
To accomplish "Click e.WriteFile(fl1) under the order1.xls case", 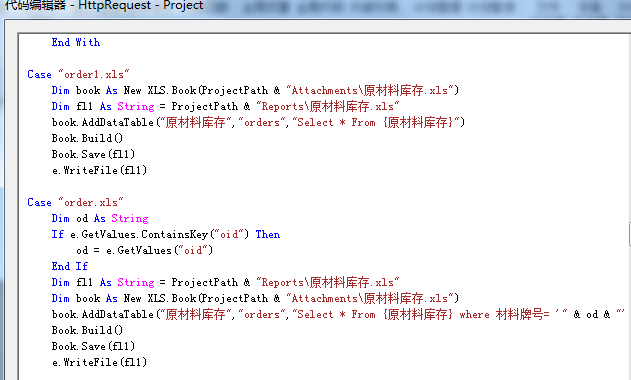I will click(99, 170).
